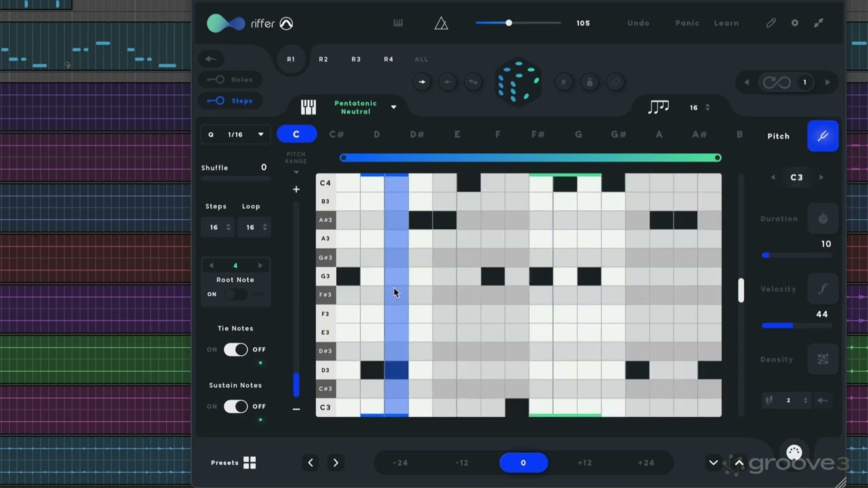Toggle the A#3 note in fourth step
The image size is (868, 488).
(x=420, y=220)
